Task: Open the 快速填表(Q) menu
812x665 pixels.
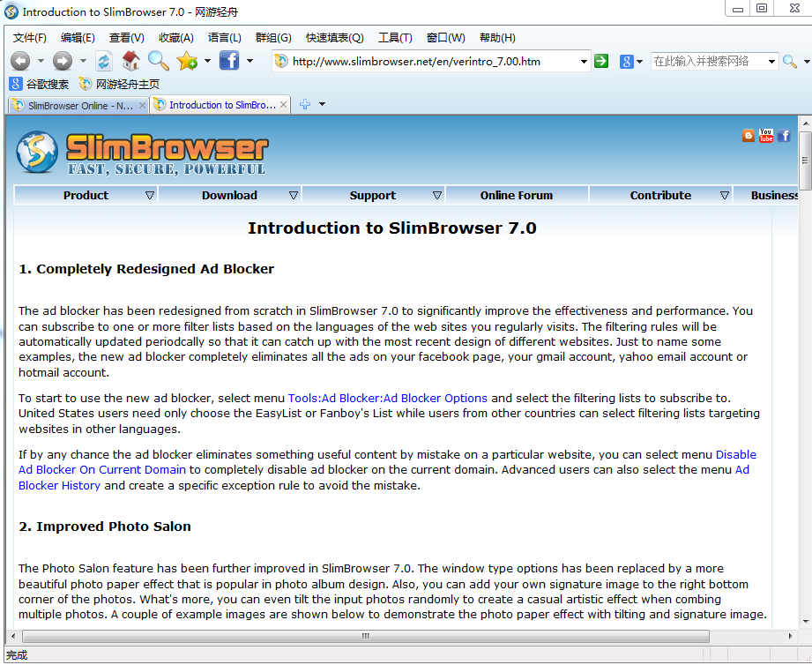Action: [334, 38]
